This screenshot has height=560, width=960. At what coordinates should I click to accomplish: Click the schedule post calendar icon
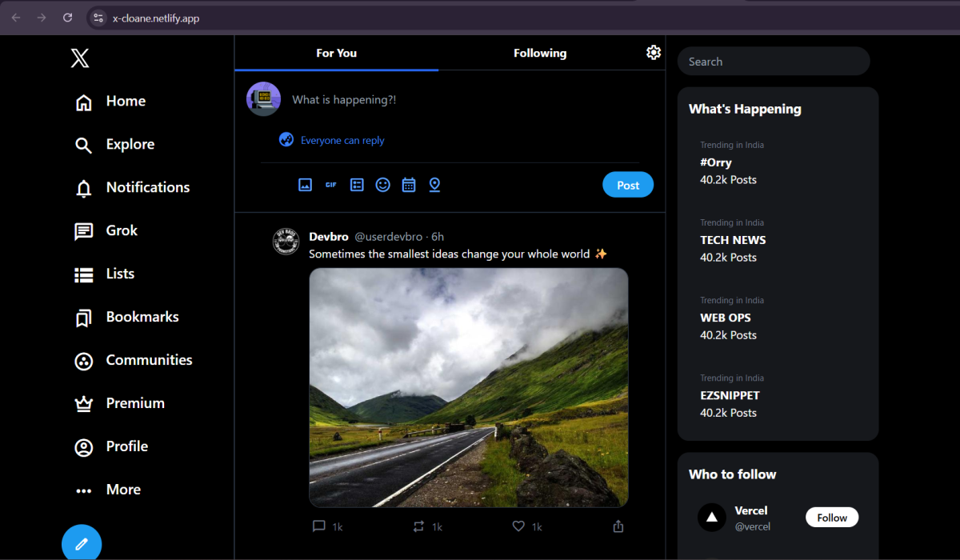409,185
